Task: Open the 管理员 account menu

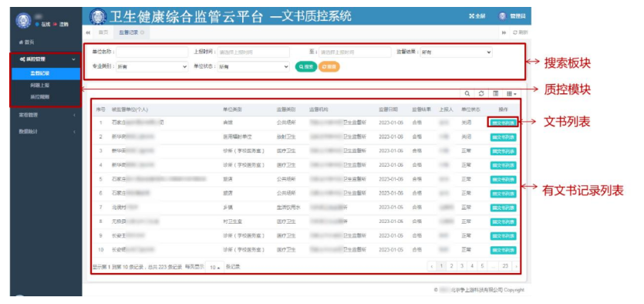Action: pyautogui.click(x=512, y=16)
